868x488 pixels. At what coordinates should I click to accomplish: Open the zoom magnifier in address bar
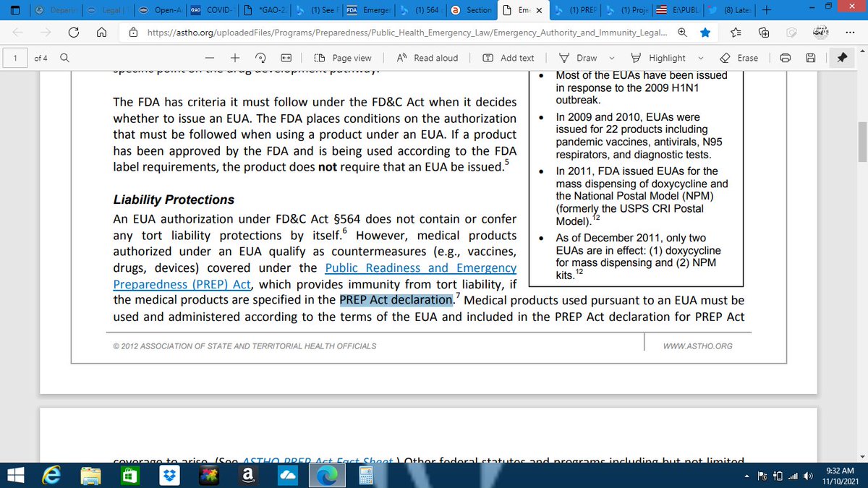point(683,33)
